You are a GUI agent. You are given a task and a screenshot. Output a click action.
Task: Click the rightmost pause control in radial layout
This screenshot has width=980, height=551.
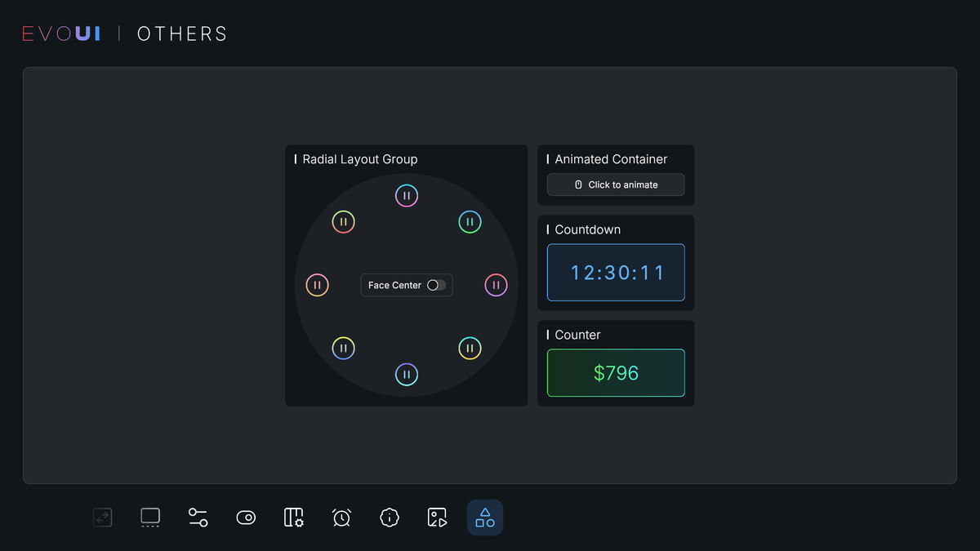pos(496,284)
